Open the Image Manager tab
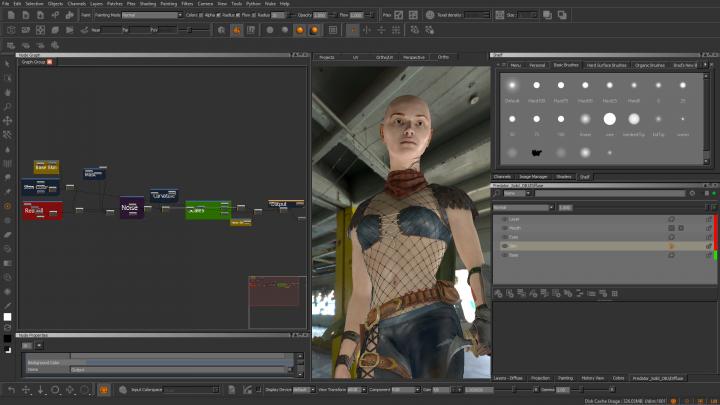The width and height of the screenshot is (720, 405). coord(532,176)
